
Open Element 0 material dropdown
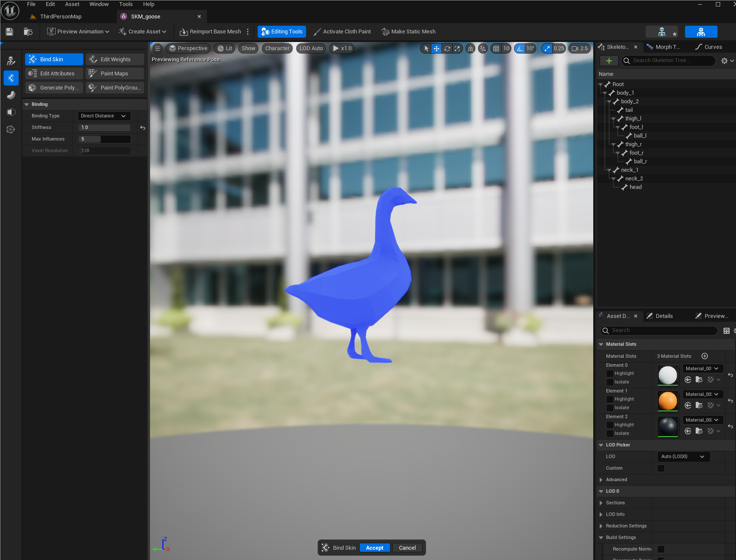tap(703, 368)
